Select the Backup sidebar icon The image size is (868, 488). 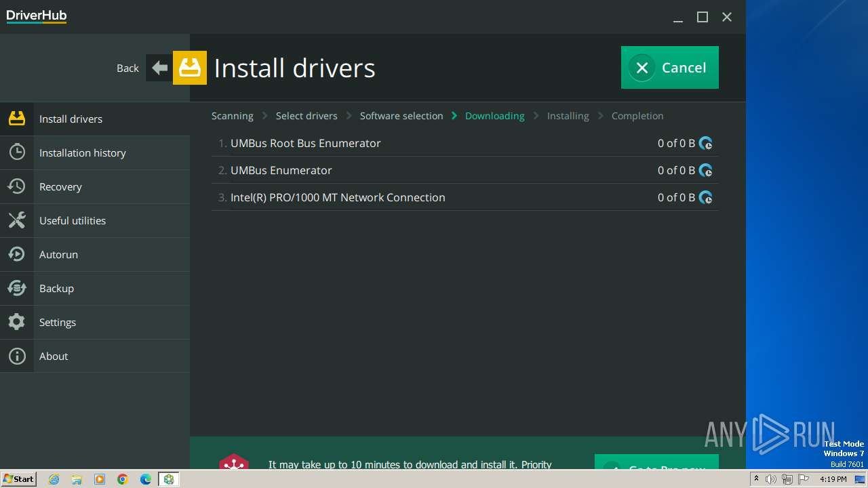[x=17, y=288]
